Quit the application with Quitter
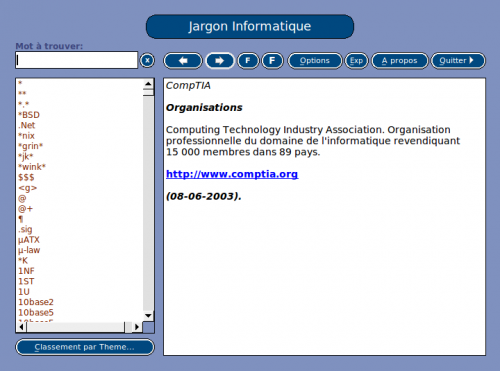Image resolution: width=500 pixels, height=371 pixels. coord(458,61)
